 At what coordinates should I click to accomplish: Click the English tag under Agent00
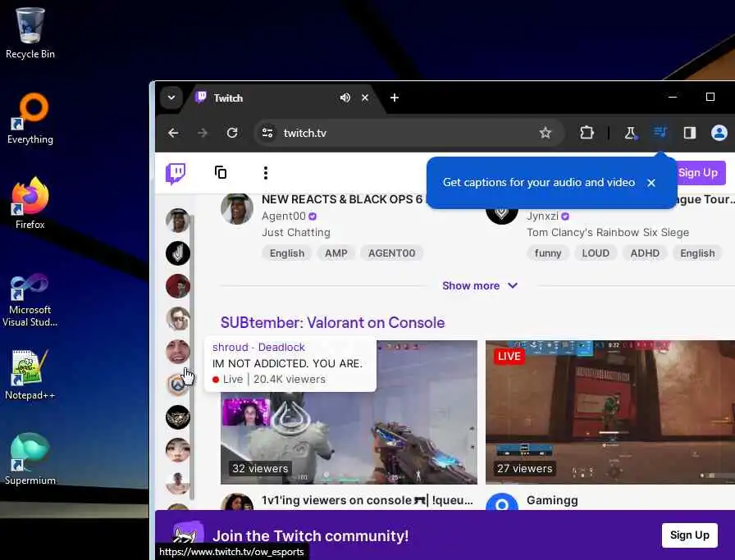(x=287, y=253)
